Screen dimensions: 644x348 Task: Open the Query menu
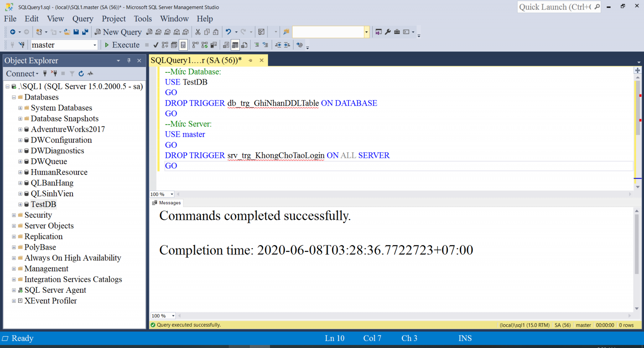83,19
